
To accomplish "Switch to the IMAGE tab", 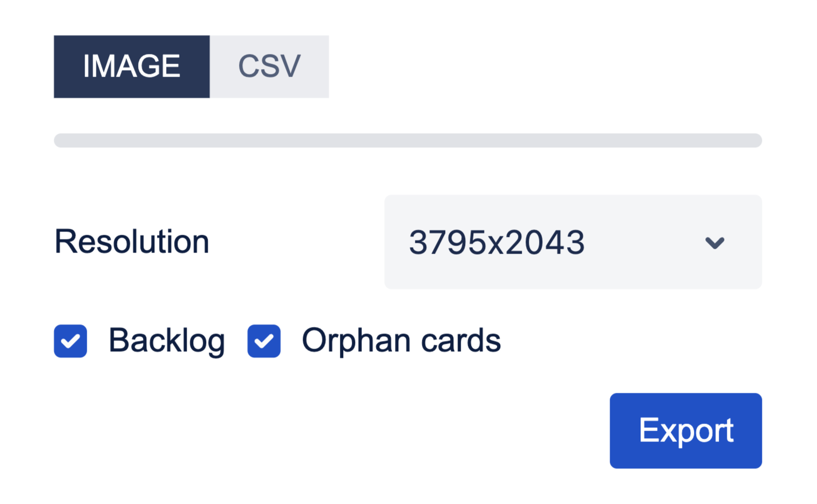I will [x=132, y=66].
